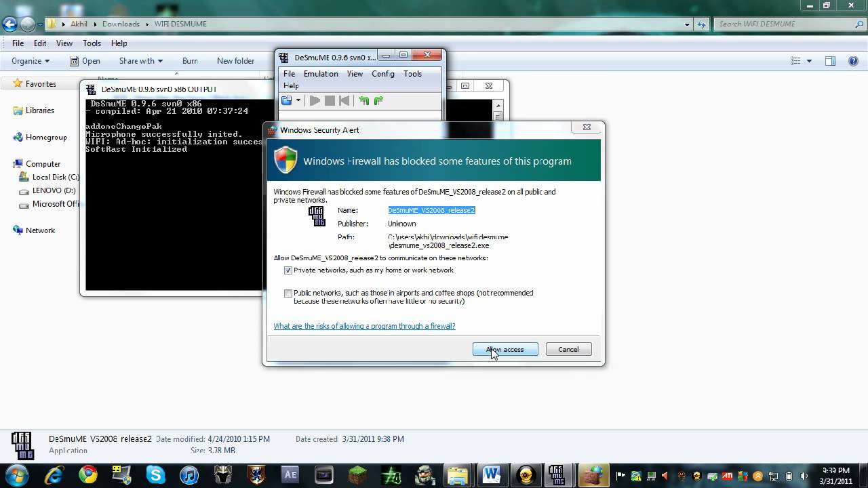868x488 pixels.
Task: Click the Windows Firewall shield icon
Action: click(285, 161)
